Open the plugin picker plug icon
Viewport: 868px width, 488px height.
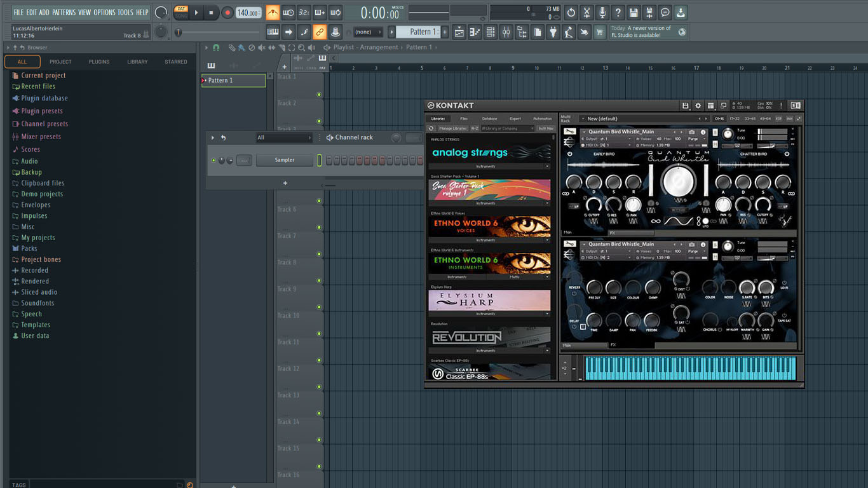click(553, 32)
